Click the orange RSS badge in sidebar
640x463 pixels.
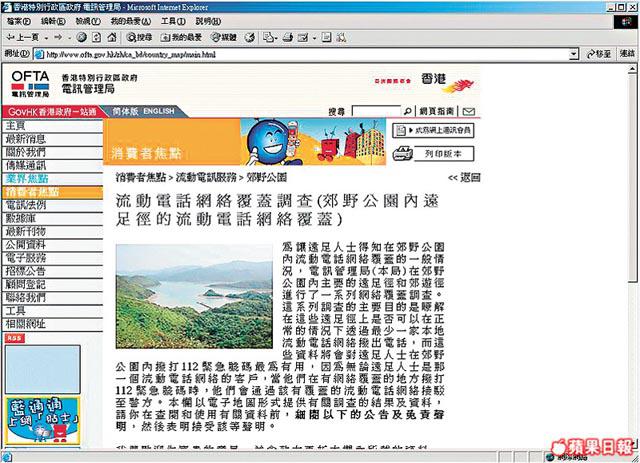pyautogui.click(x=15, y=337)
